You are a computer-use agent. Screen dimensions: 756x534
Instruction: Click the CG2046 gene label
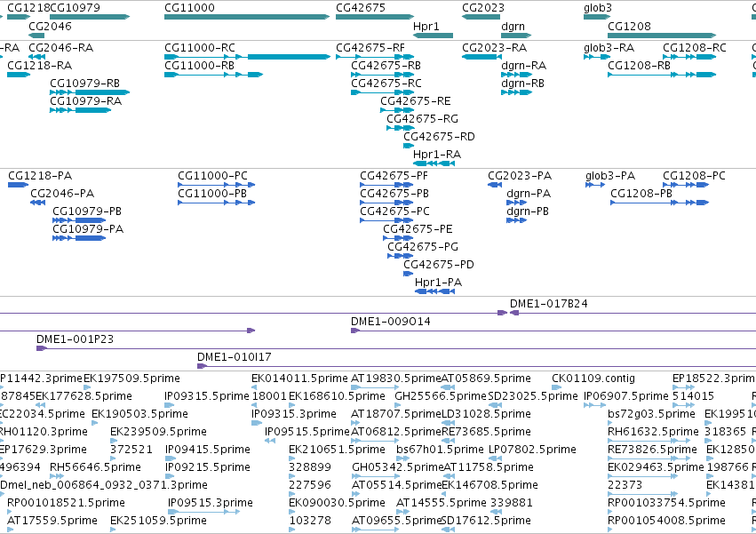[50, 26]
